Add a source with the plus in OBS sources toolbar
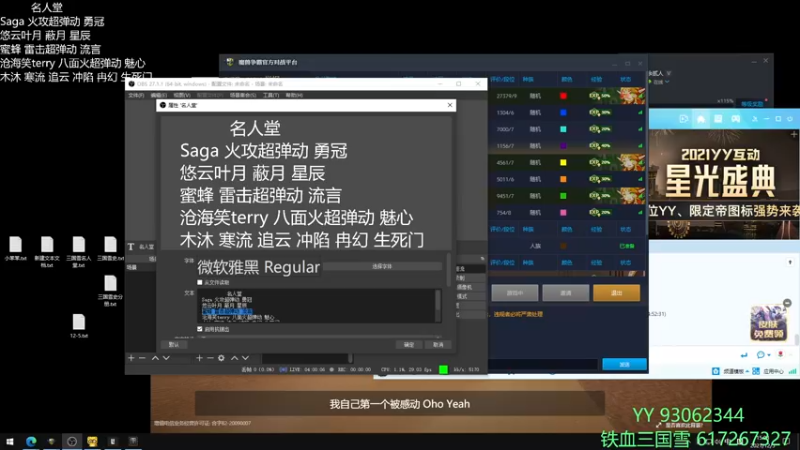Image resolution: width=800 pixels, height=450 pixels. point(199,358)
